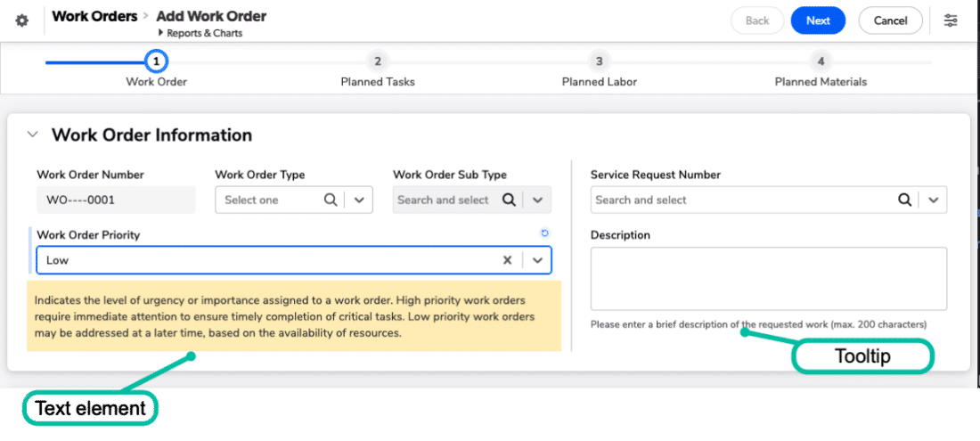Jump to step 3 Planned Labor
The image size is (980, 441).
600,62
